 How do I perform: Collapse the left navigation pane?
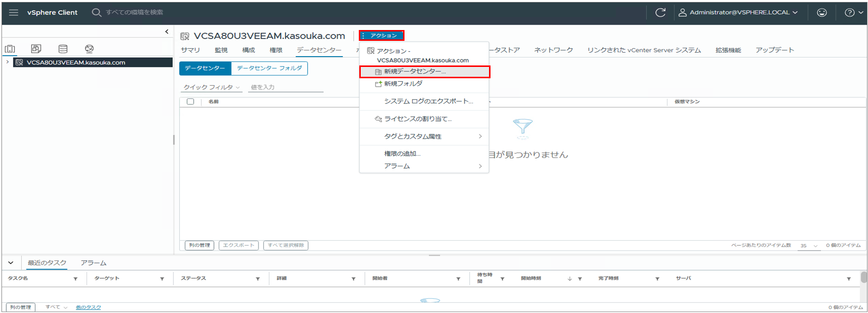[167, 31]
